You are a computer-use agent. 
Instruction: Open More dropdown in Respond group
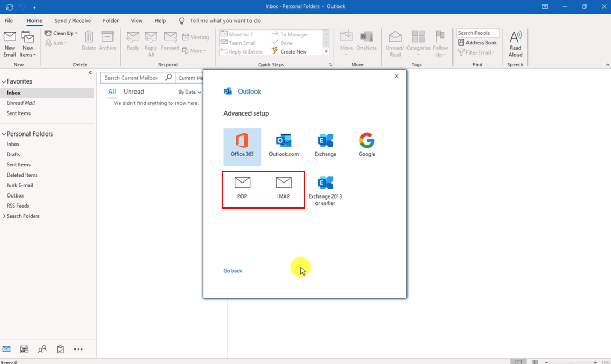pos(194,51)
